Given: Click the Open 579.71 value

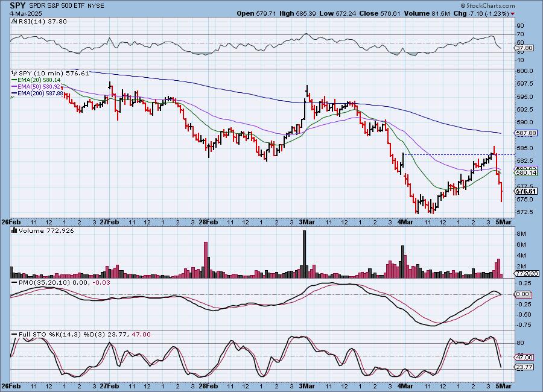Looking at the screenshot, I should [x=256, y=13].
